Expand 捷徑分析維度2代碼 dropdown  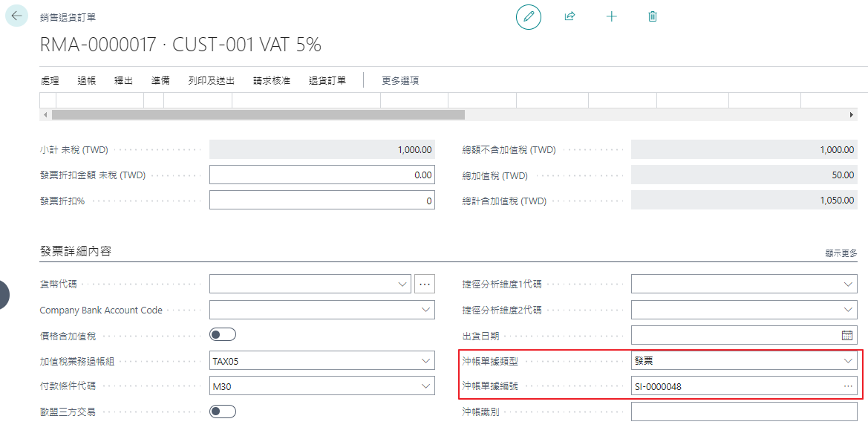[x=848, y=310]
